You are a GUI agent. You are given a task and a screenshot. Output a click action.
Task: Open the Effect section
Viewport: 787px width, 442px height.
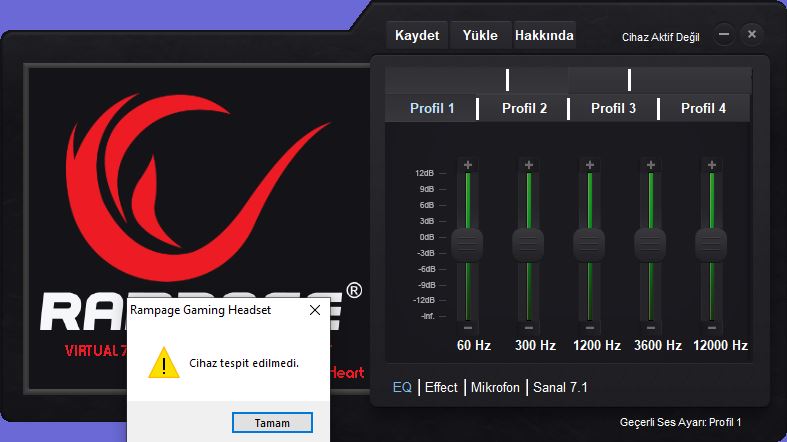tap(441, 387)
